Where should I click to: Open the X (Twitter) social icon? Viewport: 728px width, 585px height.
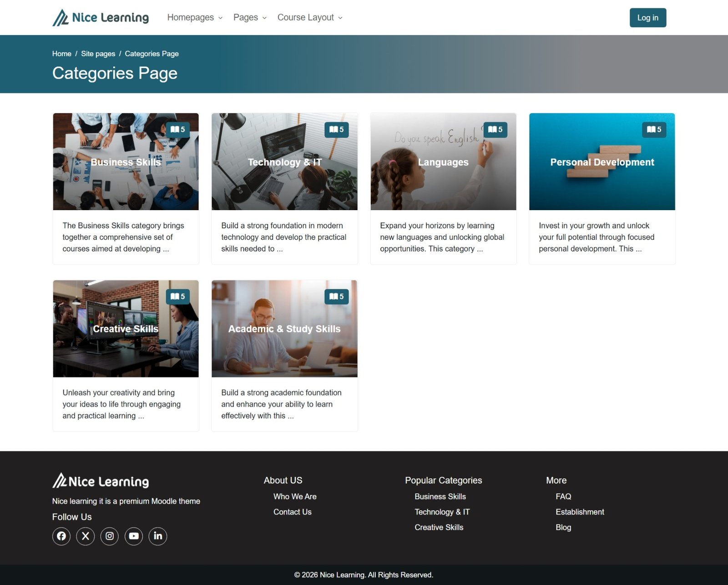pos(86,536)
